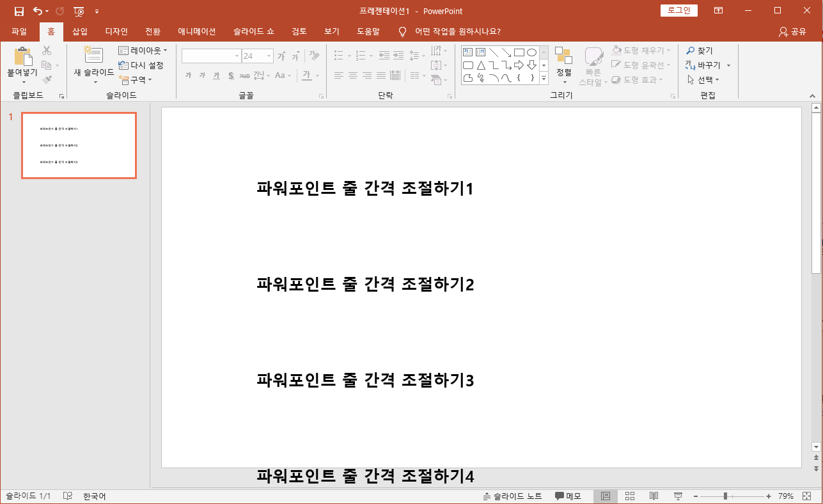Click the Undo arrow icon

point(38,11)
